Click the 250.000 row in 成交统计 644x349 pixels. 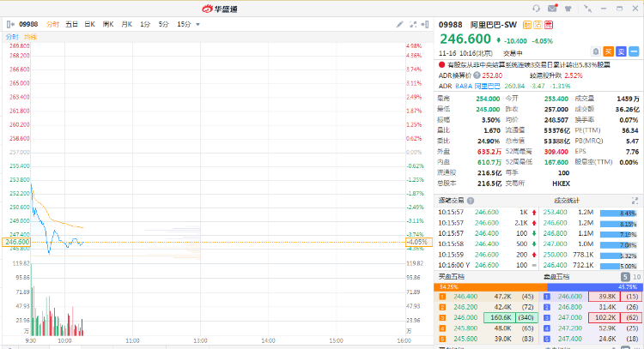590,255
